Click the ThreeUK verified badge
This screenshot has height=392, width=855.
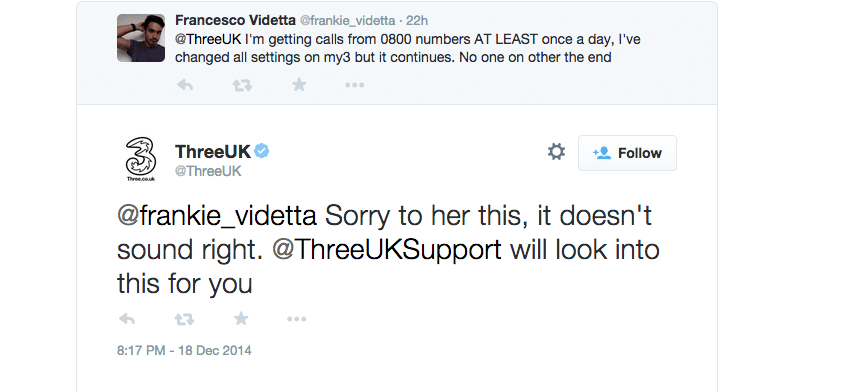262,151
